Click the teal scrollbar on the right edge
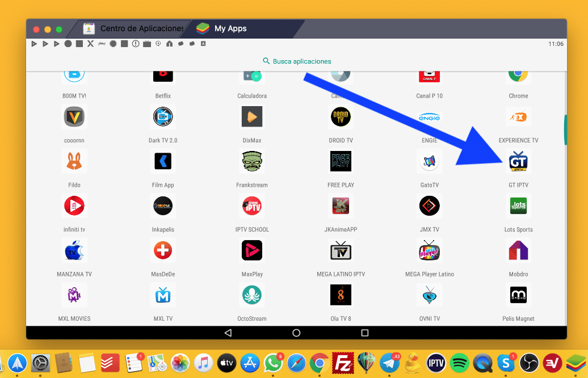 565,129
